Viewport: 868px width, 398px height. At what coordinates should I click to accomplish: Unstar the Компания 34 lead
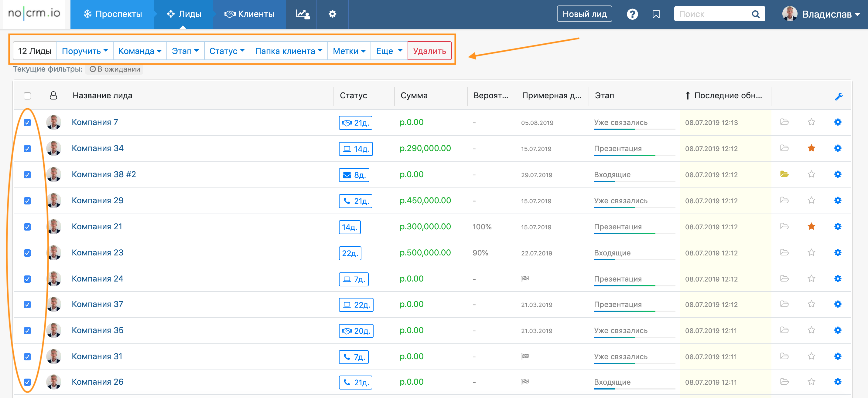(811, 148)
